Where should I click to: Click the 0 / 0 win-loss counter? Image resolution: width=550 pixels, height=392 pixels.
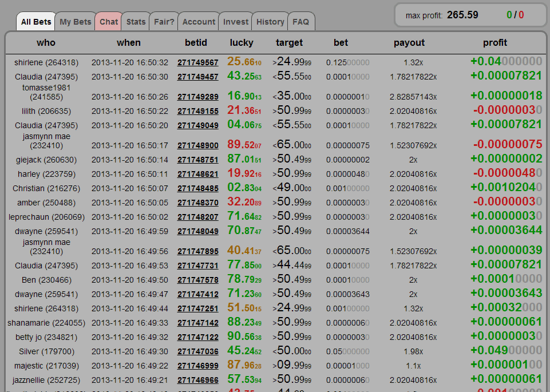pos(515,15)
